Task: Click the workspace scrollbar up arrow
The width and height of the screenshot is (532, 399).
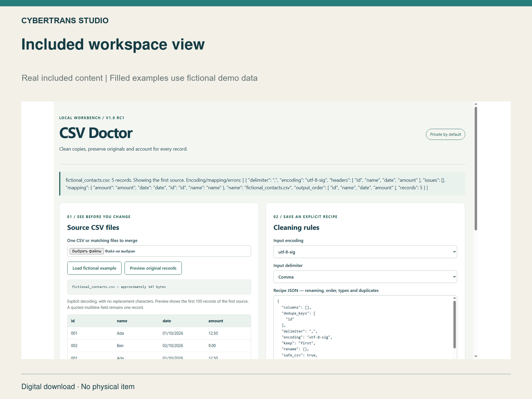Action: (x=476, y=104)
